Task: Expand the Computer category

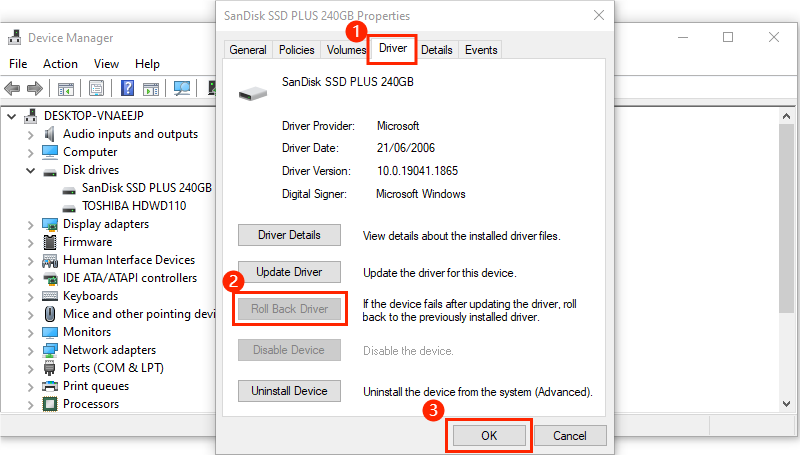Action: (31, 153)
